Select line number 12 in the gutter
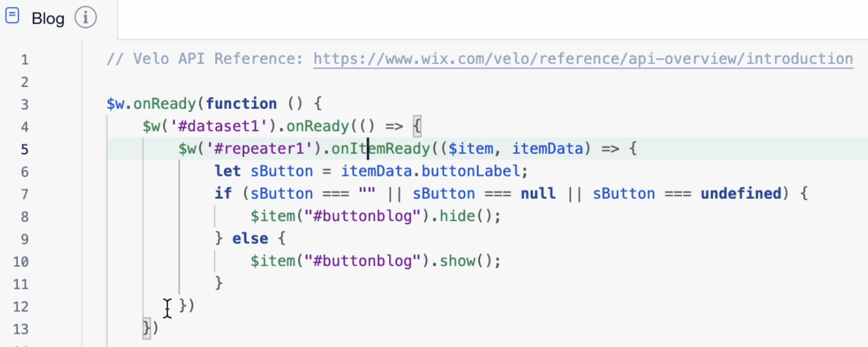868x347 pixels. 20,306
